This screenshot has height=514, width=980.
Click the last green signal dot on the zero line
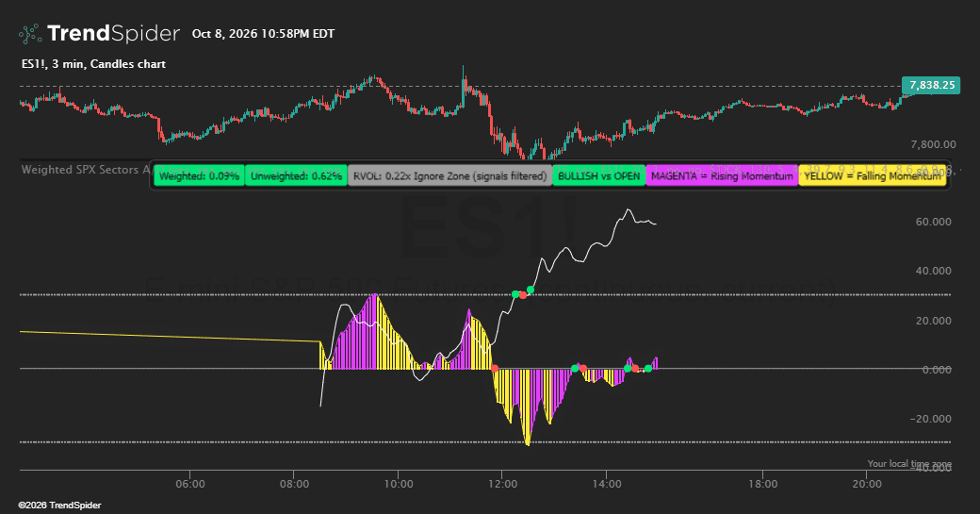[648, 369]
